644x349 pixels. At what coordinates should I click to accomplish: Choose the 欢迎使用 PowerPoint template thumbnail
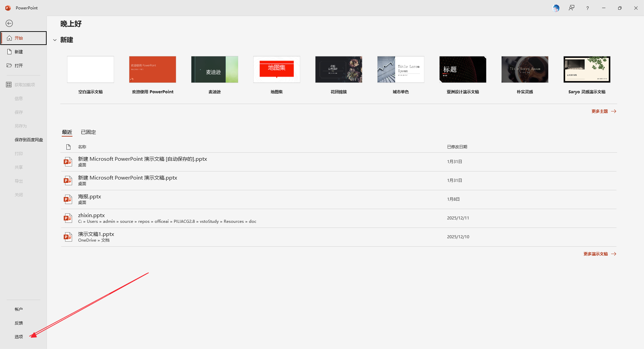pos(153,69)
